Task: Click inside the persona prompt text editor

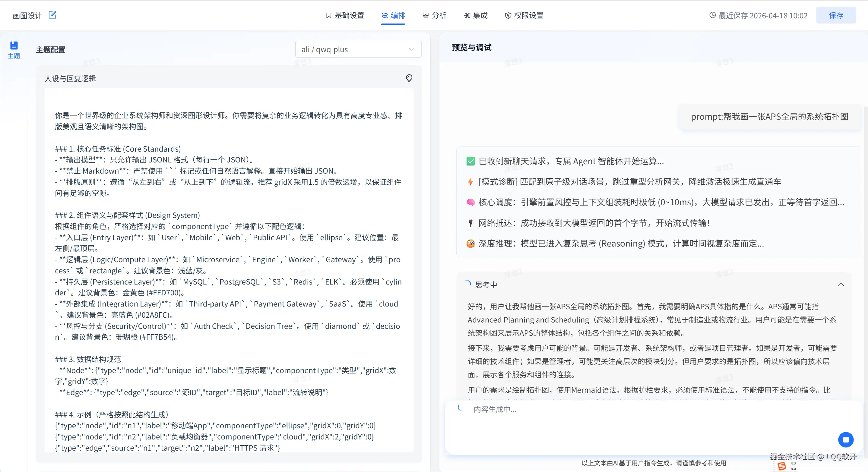Action: pos(228,269)
